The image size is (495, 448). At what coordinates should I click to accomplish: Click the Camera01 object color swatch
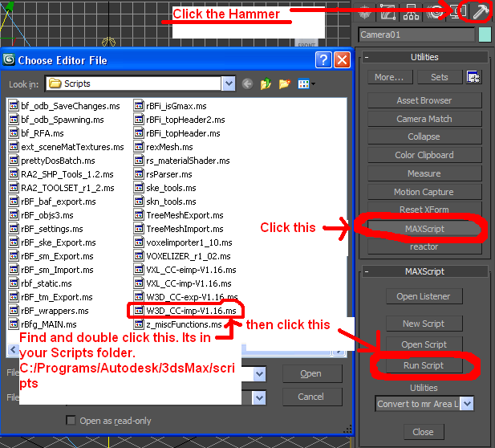485,35
